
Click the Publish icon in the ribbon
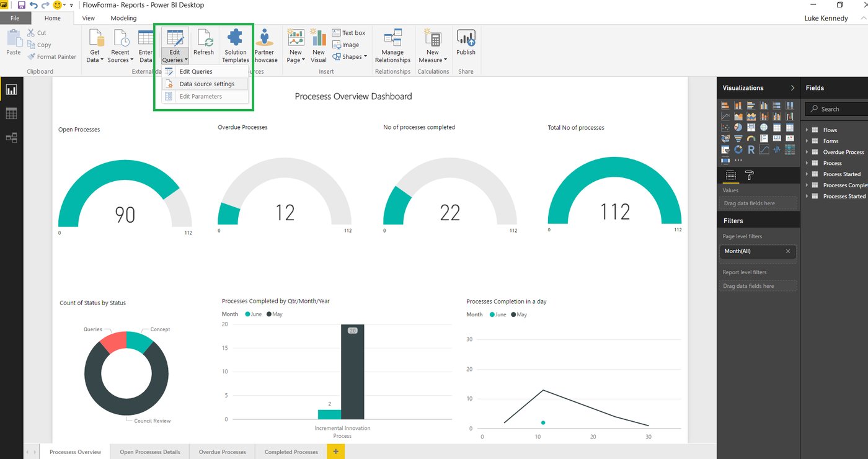pyautogui.click(x=466, y=40)
